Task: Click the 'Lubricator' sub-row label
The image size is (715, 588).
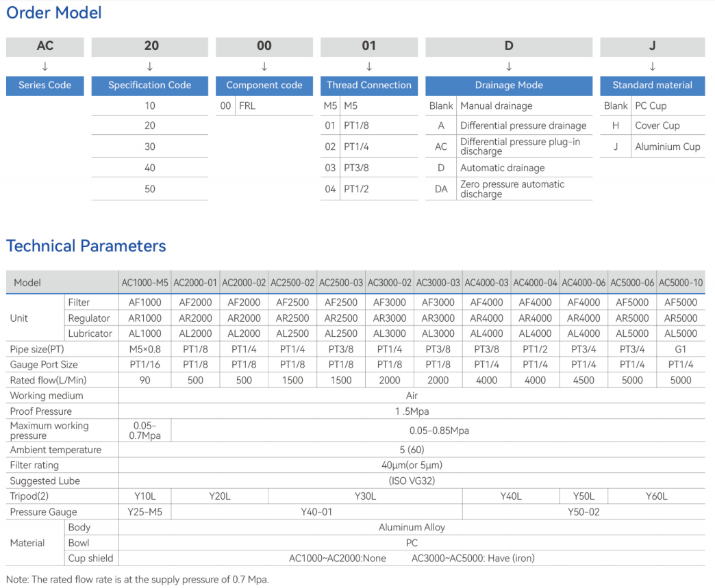Action: 90,333
